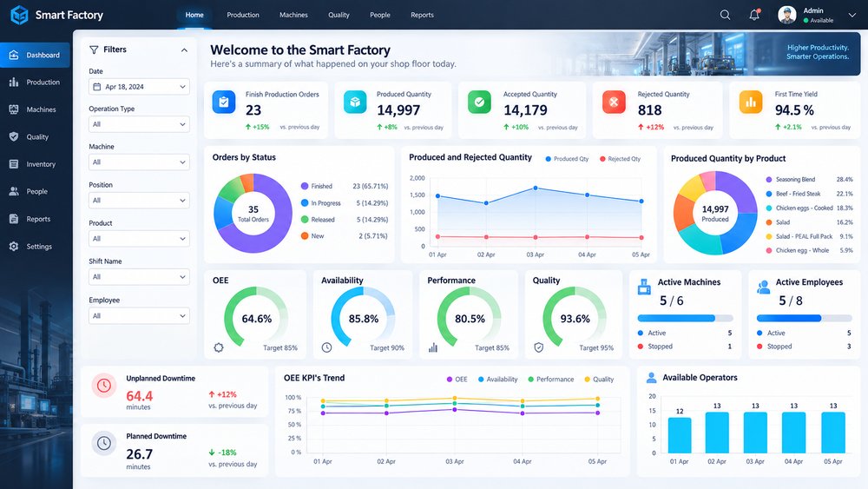Open the notifications bell
The height and width of the screenshot is (489, 868).
tap(754, 15)
